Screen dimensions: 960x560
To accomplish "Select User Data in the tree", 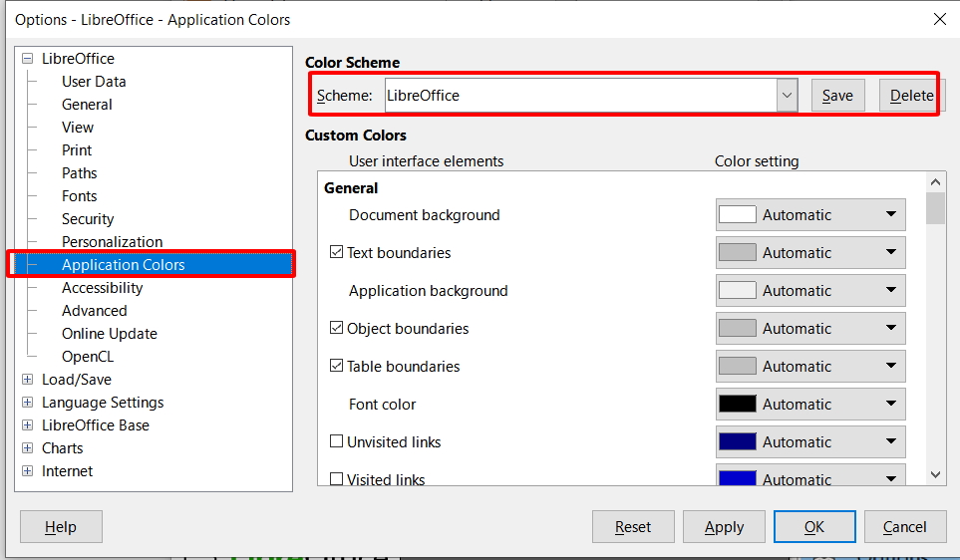I will 94,82.
